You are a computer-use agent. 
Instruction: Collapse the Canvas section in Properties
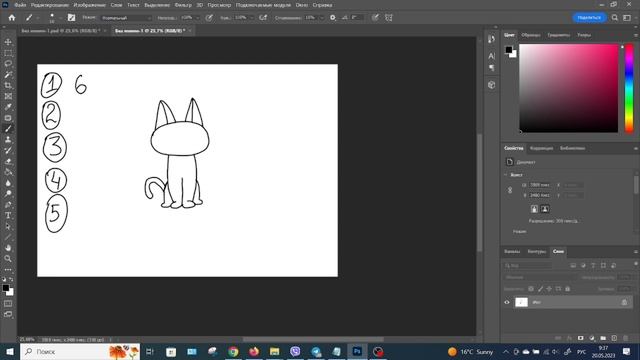pyautogui.click(x=506, y=175)
